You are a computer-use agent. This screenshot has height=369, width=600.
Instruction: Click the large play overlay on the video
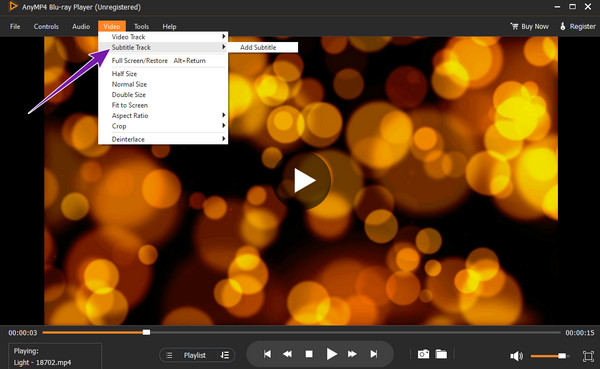click(x=303, y=180)
